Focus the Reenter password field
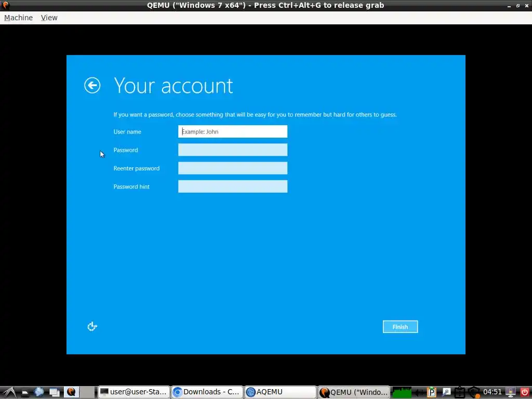532x399 pixels. click(x=233, y=168)
